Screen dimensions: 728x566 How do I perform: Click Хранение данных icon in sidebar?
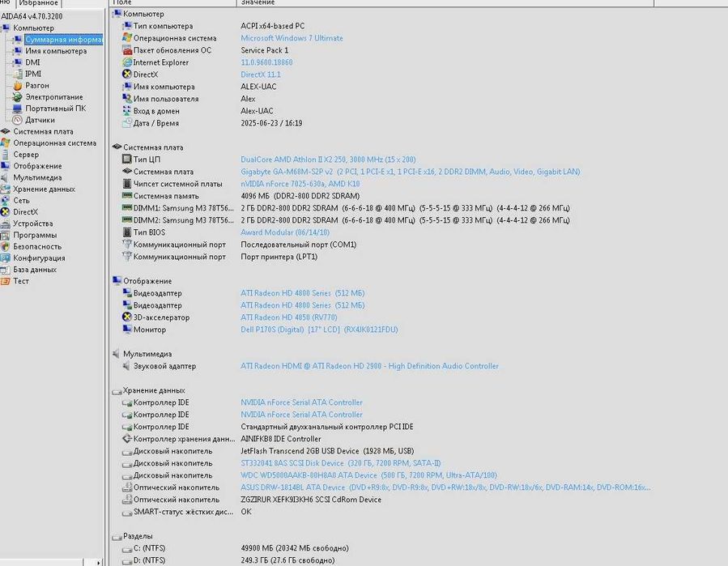coord(5,189)
